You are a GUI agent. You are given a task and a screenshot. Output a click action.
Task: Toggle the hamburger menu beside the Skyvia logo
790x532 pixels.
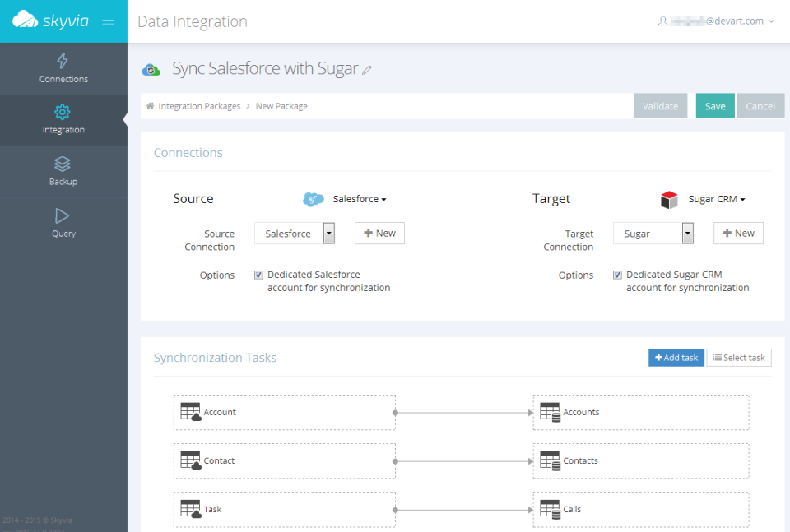(x=108, y=21)
